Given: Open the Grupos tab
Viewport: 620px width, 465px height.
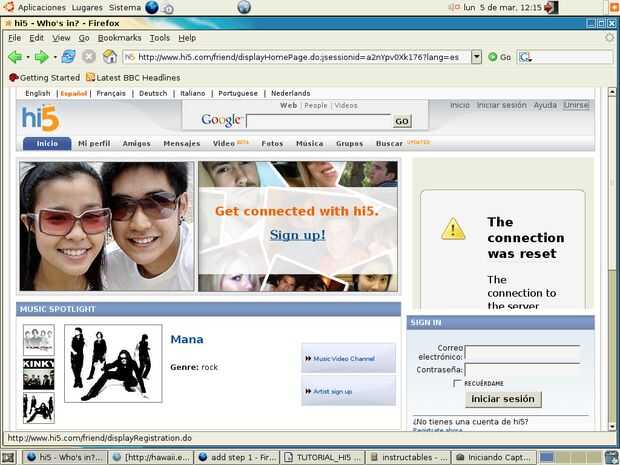Looking at the screenshot, I should tap(350, 144).
